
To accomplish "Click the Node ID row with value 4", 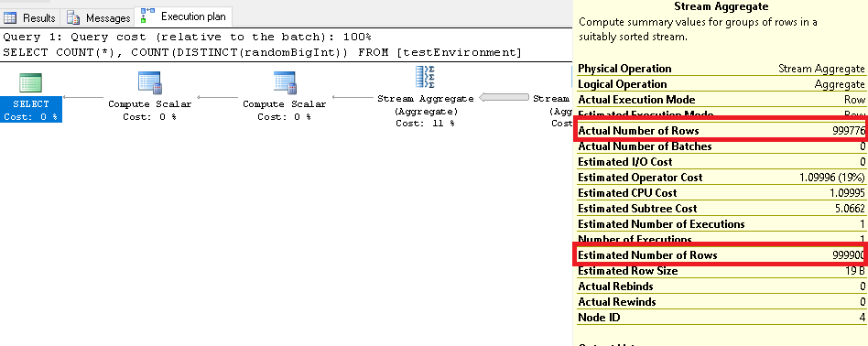I will tap(722, 318).
